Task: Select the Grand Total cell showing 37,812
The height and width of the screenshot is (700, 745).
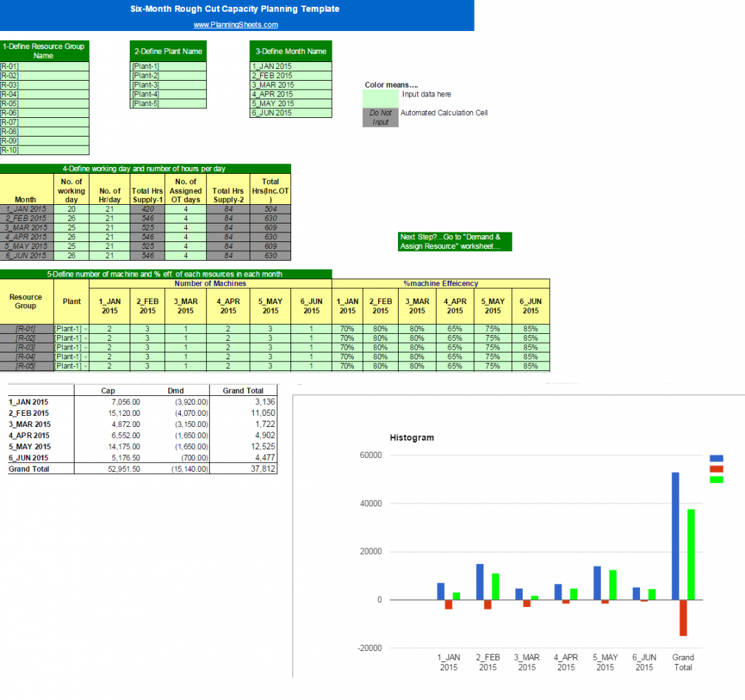Action: point(242,468)
